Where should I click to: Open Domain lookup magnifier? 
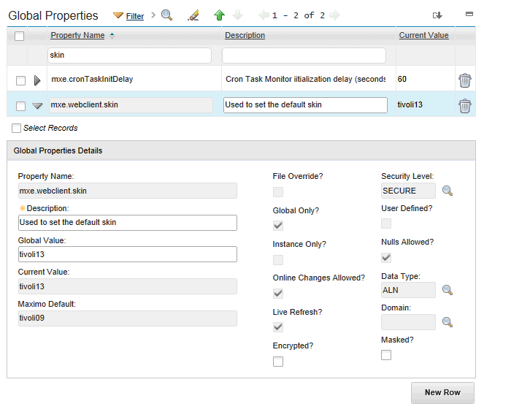tap(448, 322)
